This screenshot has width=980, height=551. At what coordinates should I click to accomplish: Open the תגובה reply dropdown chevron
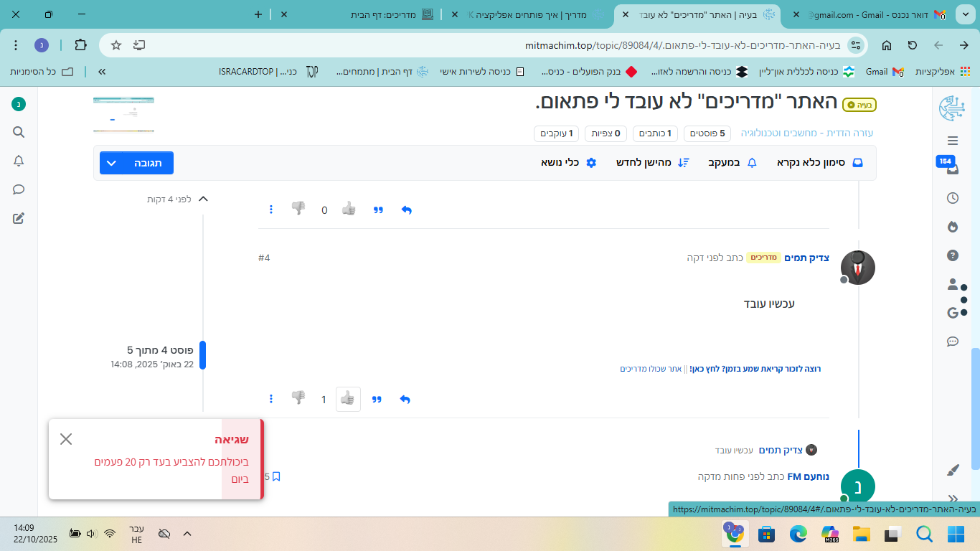point(112,163)
